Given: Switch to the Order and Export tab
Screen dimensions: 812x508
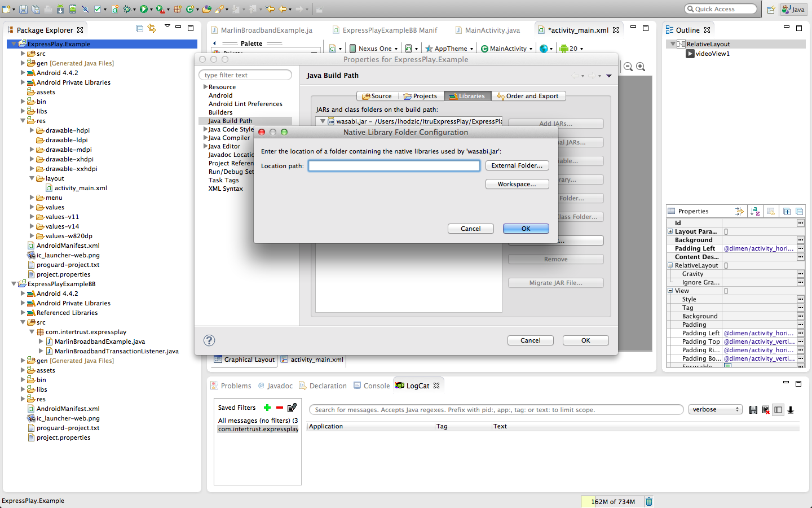Looking at the screenshot, I should tap(528, 96).
